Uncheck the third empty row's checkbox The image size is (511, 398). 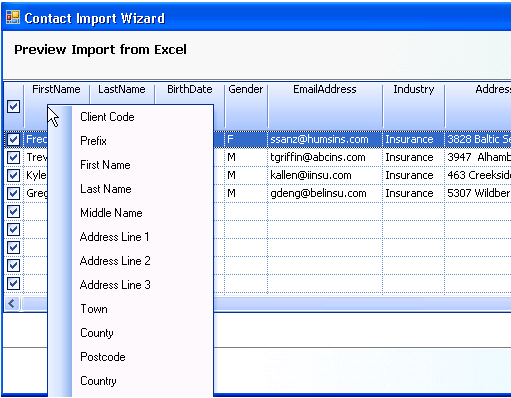click(13, 247)
